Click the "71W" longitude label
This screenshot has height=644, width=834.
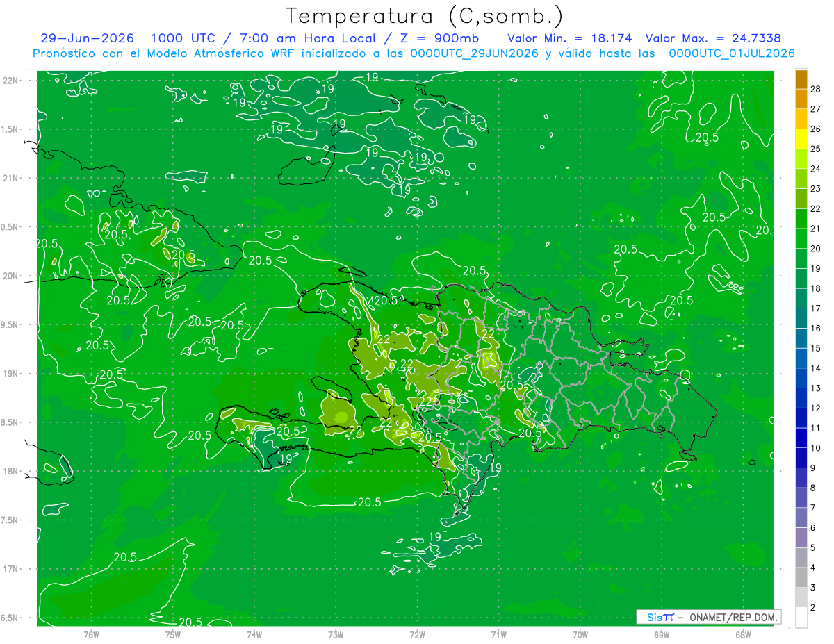(x=498, y=634)
